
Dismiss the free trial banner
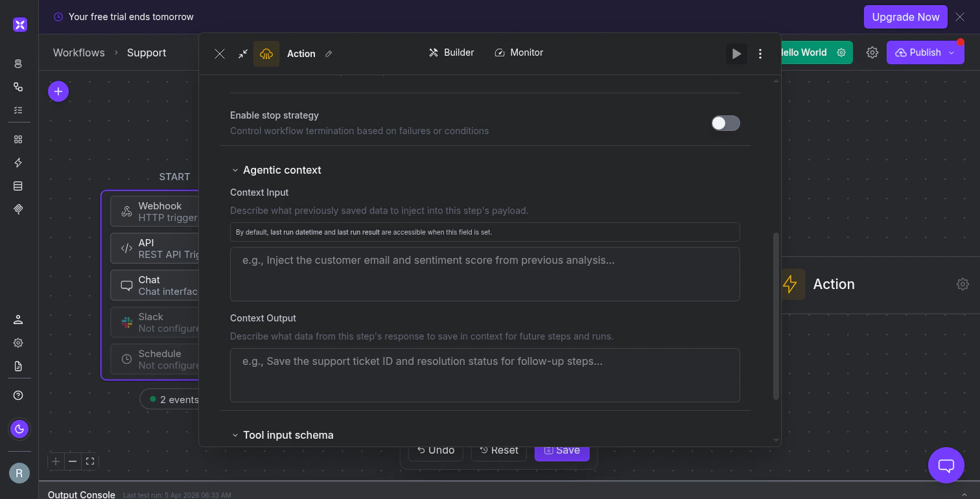click(x=960, y=17)
